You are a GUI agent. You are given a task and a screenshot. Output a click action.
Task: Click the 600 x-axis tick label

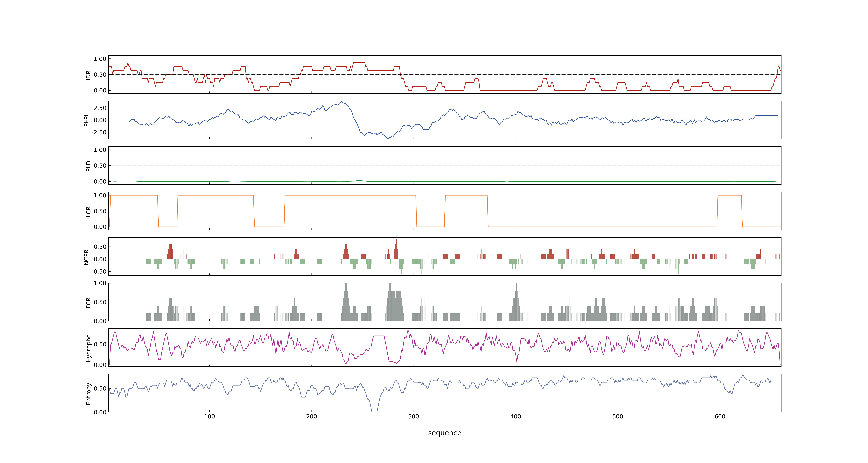[720, 416]
